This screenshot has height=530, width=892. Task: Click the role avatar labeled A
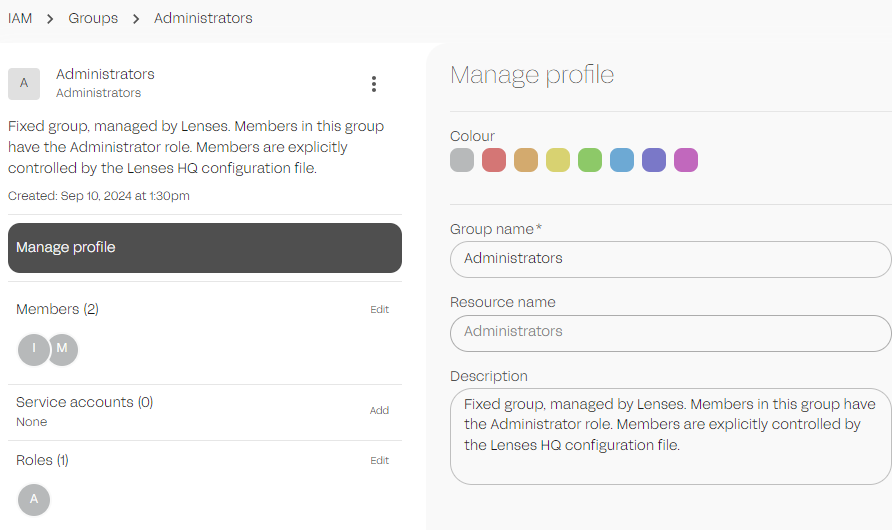click(x=34, y=499)
